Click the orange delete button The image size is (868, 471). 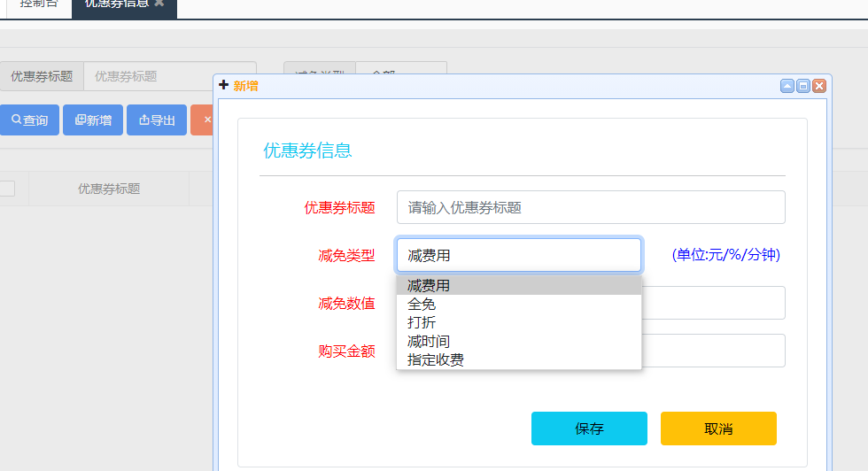point(203,120)
